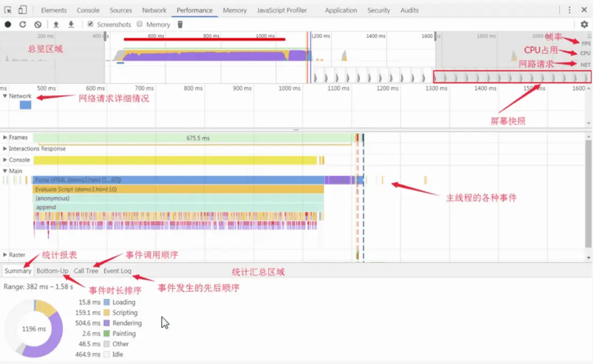The width and height of the screenshot is (593, 364).
Task: Switch to the Bottom-Up view
Action: (52, 270)
